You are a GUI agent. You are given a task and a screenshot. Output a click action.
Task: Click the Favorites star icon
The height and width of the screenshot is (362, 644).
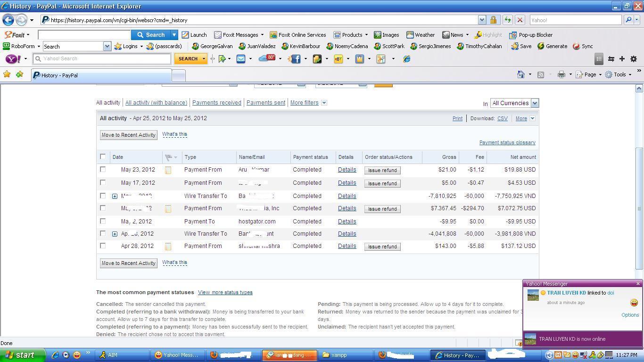pyautogui.click(x=7, y=74)
